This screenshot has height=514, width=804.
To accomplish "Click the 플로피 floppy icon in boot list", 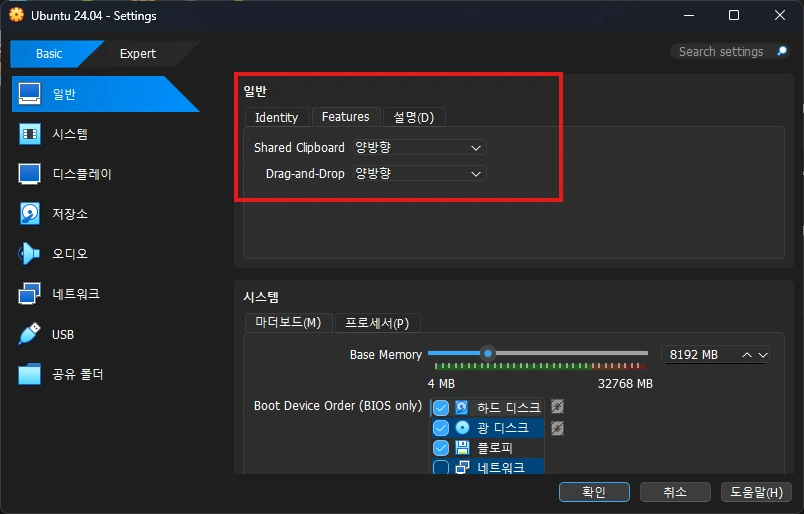I will coord(462,447).
